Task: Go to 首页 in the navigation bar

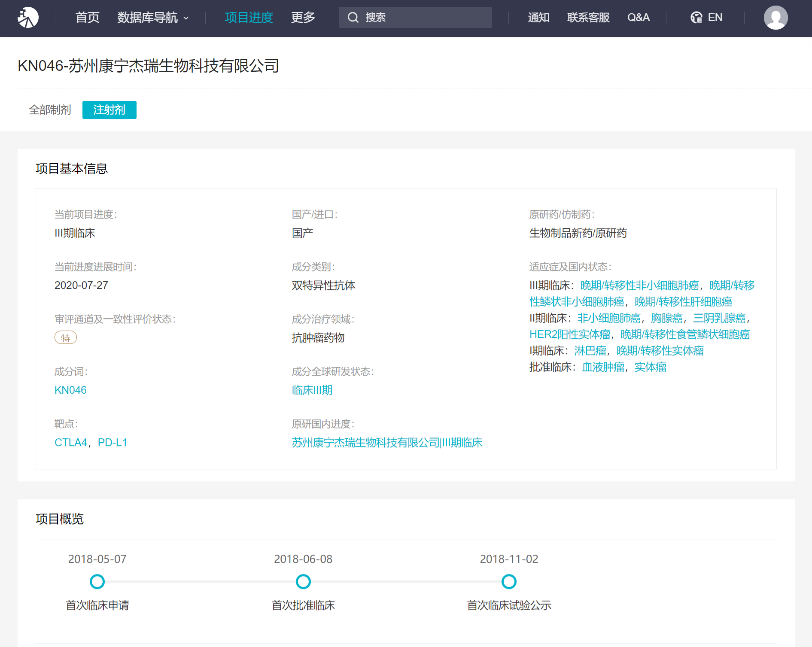Action: [x=87, y=18]
